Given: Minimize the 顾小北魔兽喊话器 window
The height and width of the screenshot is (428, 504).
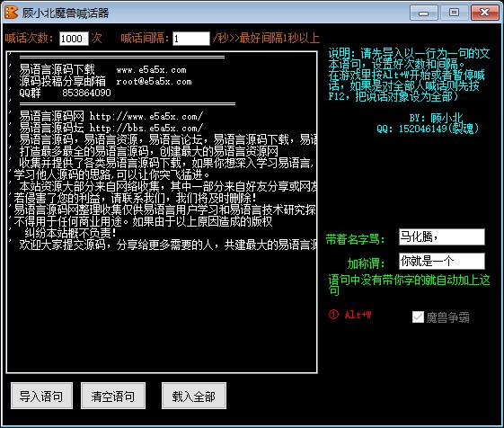Looking at the screenshot, I should pyautogui.click(x=424, y=13).
